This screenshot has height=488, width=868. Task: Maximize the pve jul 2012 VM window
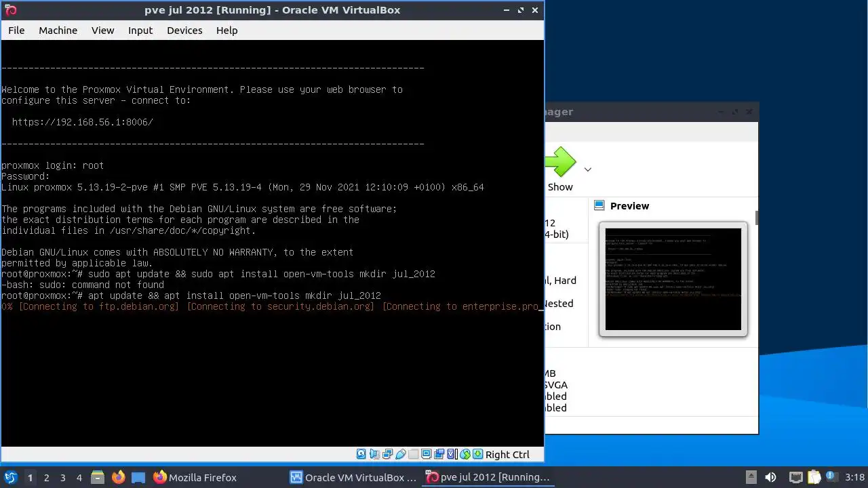point(521,10)
